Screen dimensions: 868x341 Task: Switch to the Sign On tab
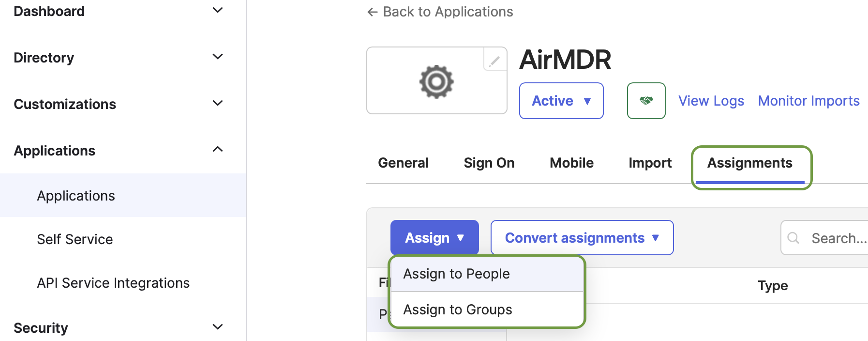click(x=489, y=163)
